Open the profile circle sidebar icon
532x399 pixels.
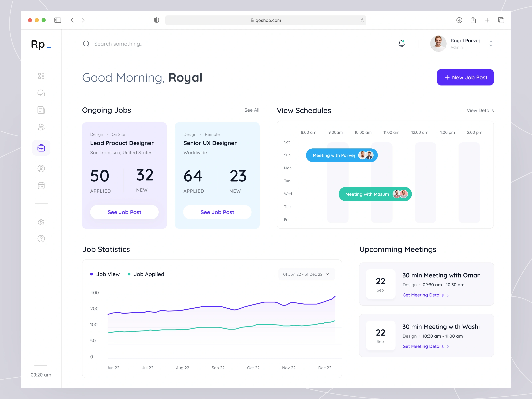[x=41, y=169]
